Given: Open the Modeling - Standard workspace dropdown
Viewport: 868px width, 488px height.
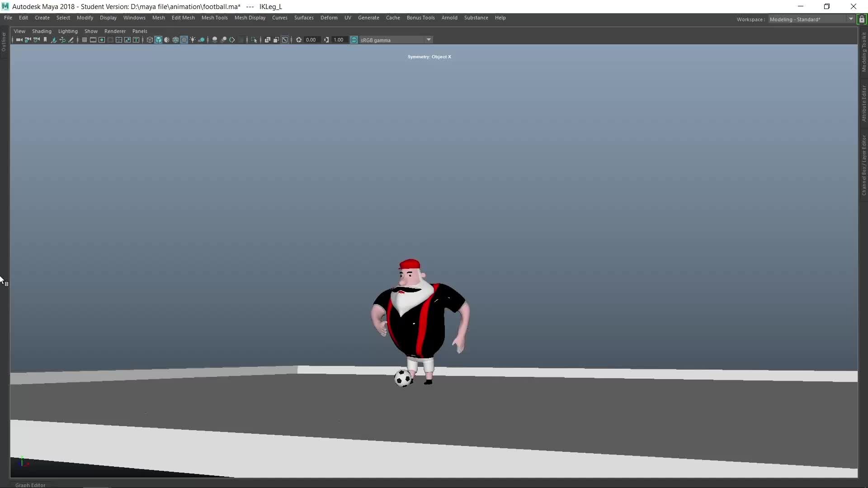Looking at the screenshot, I should [x=851, y=19].
